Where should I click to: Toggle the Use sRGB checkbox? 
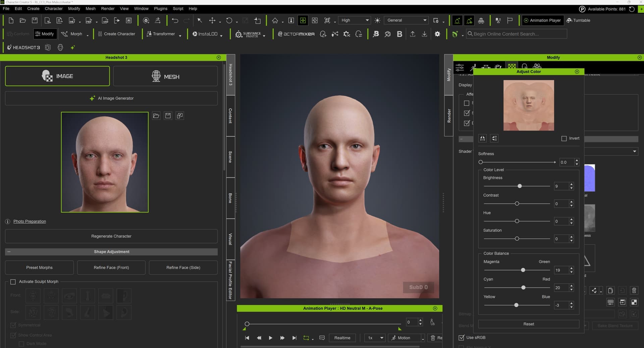(x=462, y=338)
